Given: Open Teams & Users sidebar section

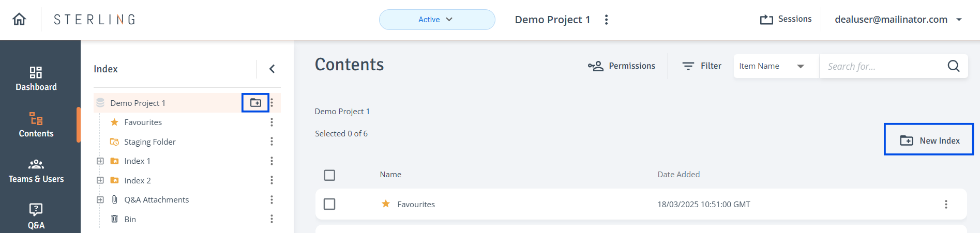Looking at the screenshot, I should 36,172.
